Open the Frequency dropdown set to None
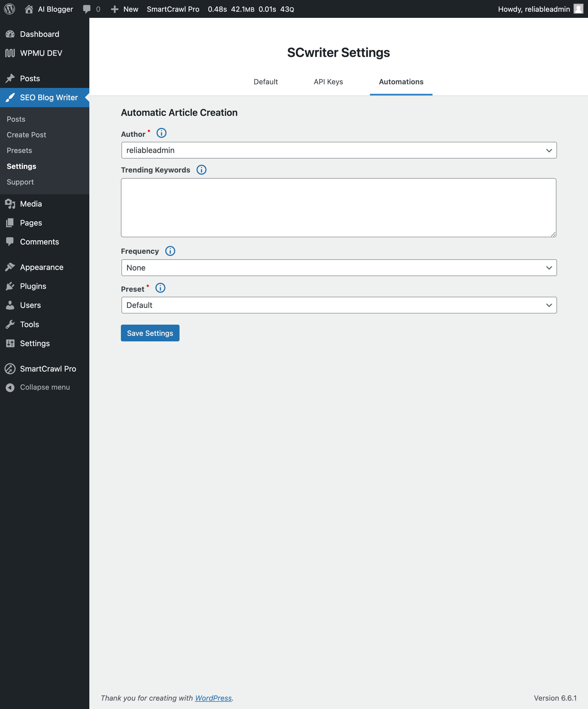Viewport: 588px width, 709px height. click(339, 268)
